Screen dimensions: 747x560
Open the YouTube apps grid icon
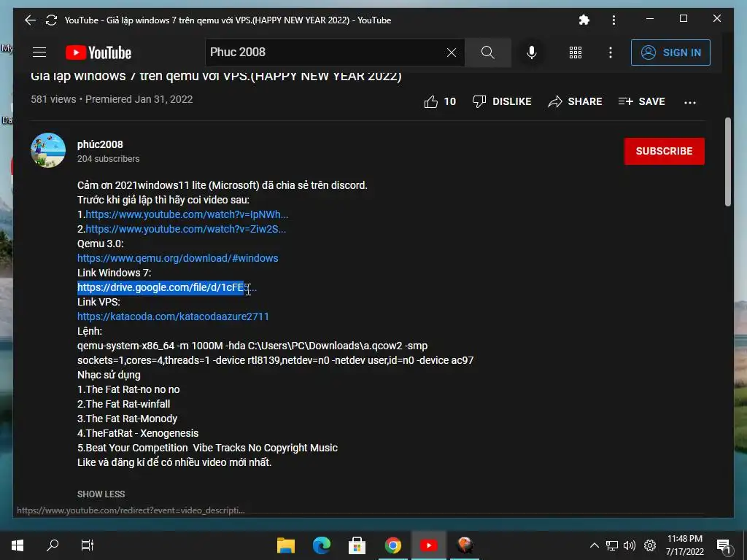point(576,52)
